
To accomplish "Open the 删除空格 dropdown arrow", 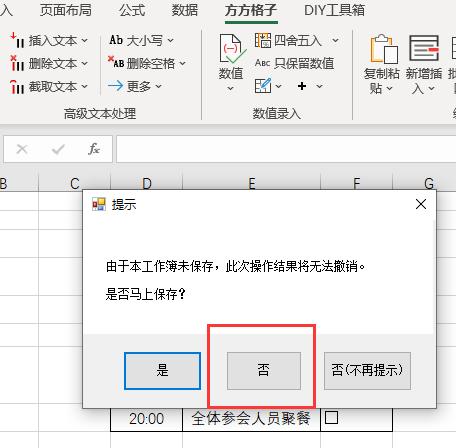I will 182,63.
